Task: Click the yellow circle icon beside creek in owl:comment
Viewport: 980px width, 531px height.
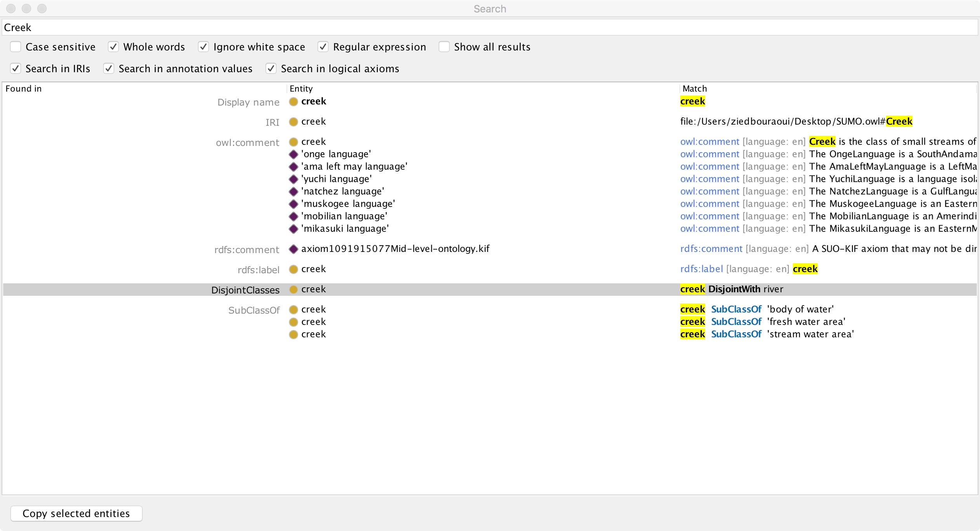Action: (294, 142)
